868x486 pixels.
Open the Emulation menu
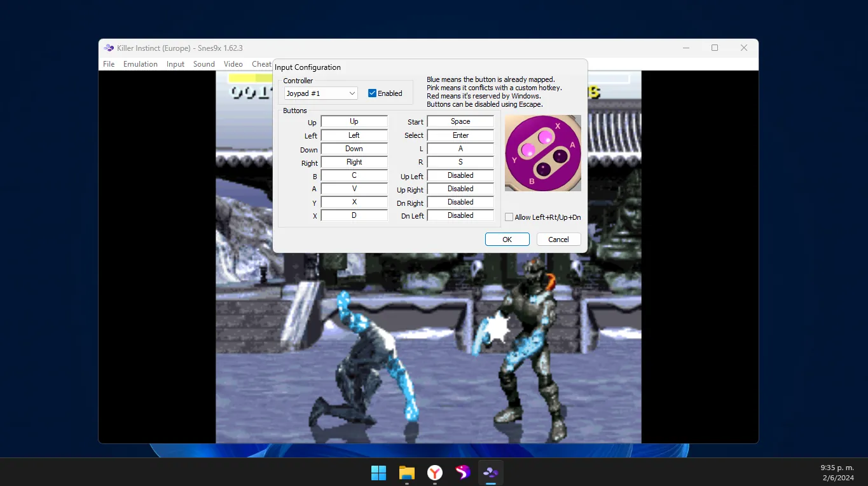pos(141,64)
